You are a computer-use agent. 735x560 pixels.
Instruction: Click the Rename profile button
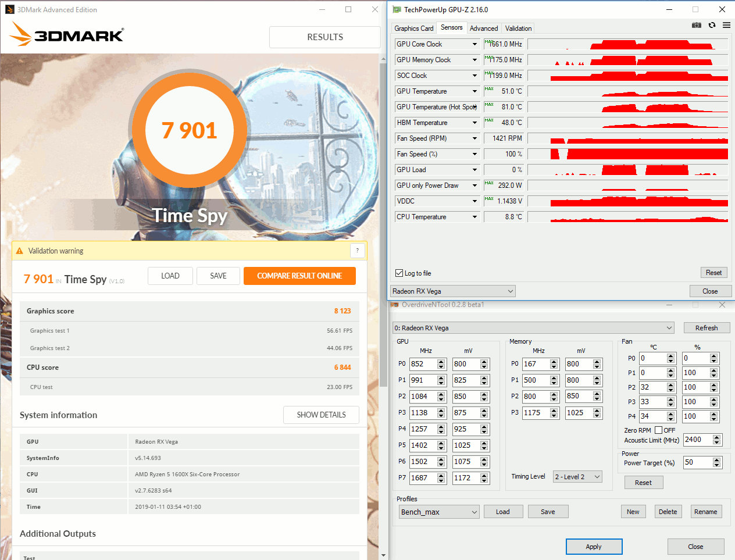click(x=705, y=512)
